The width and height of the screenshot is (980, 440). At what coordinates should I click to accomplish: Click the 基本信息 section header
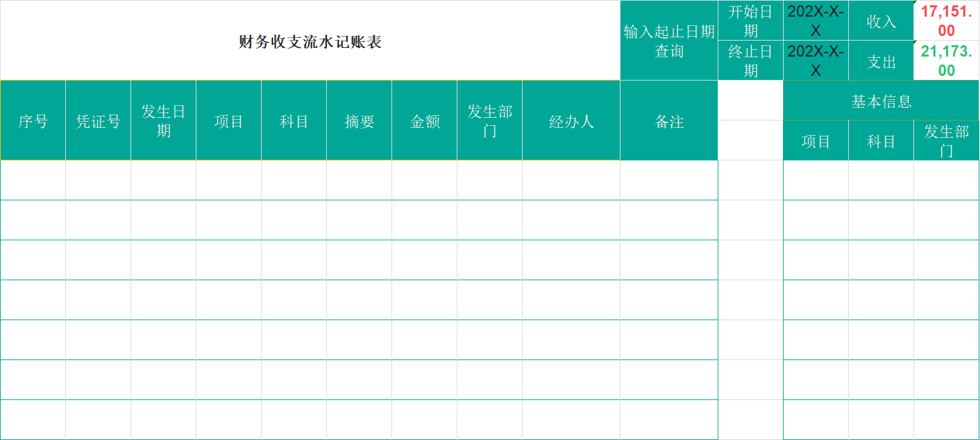[x=880, y=101]
